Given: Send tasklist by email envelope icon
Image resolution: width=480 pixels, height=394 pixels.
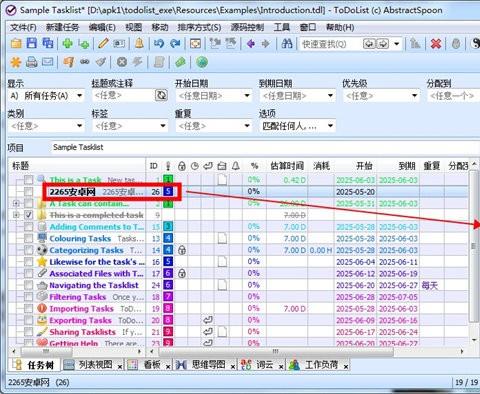Looking at the screenshot, I should 48,62.
